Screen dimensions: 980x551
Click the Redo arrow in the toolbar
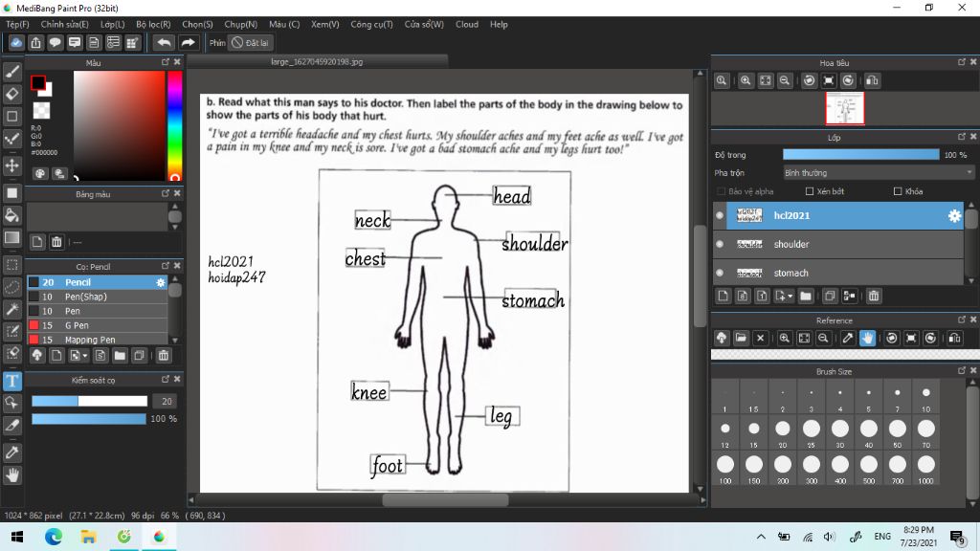[188, 42]
